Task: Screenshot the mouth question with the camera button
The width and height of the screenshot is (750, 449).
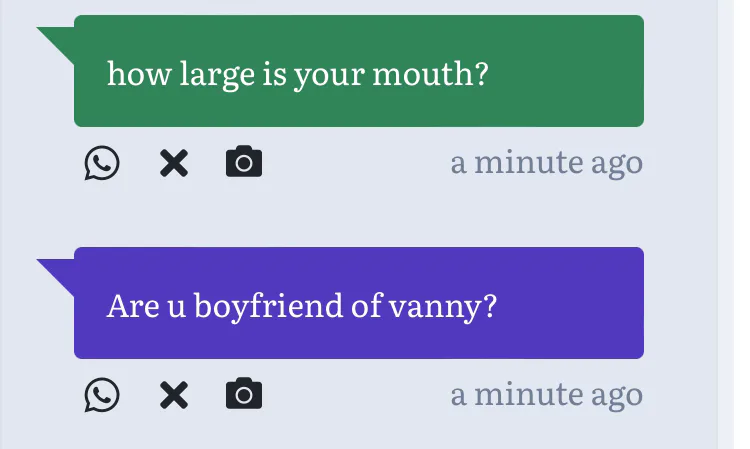Action: pos(244,162)
